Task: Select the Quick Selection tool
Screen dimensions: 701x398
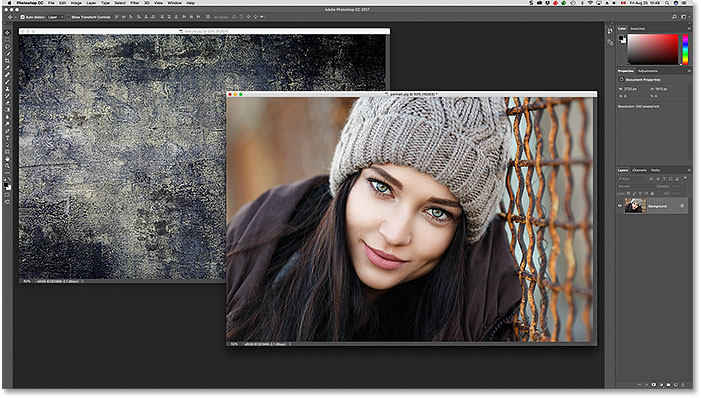Action: (x=7, y=53)
